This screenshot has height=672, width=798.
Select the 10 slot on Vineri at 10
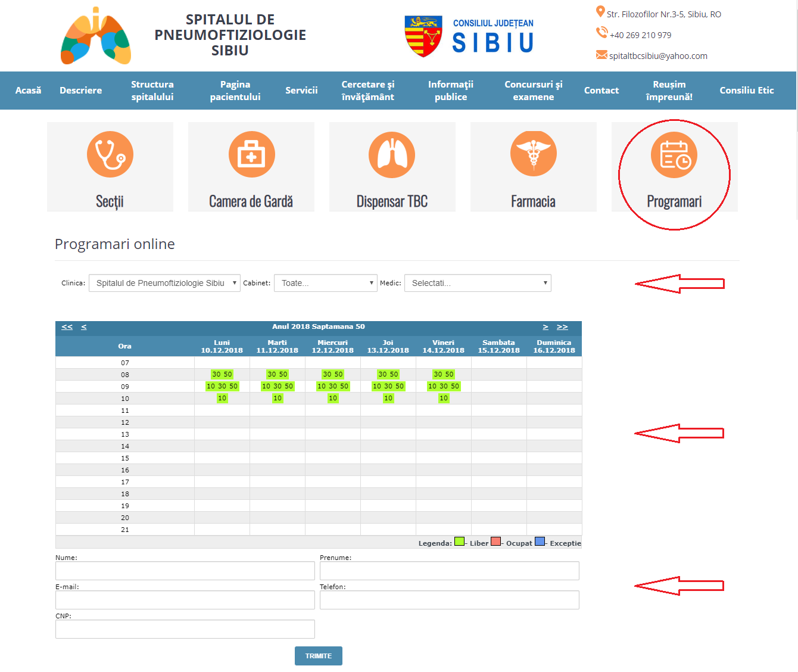pos(442,398)
